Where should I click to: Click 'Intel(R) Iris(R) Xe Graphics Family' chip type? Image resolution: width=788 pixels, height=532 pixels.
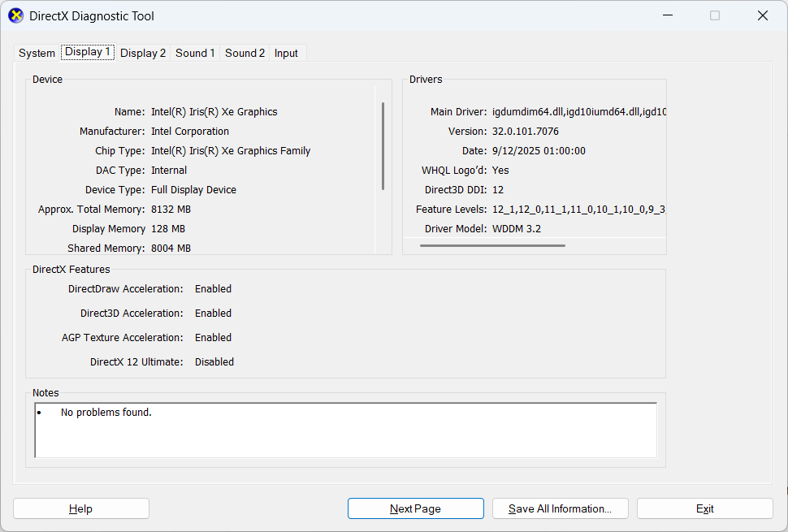pyautogui.click(x=231, y=151)
